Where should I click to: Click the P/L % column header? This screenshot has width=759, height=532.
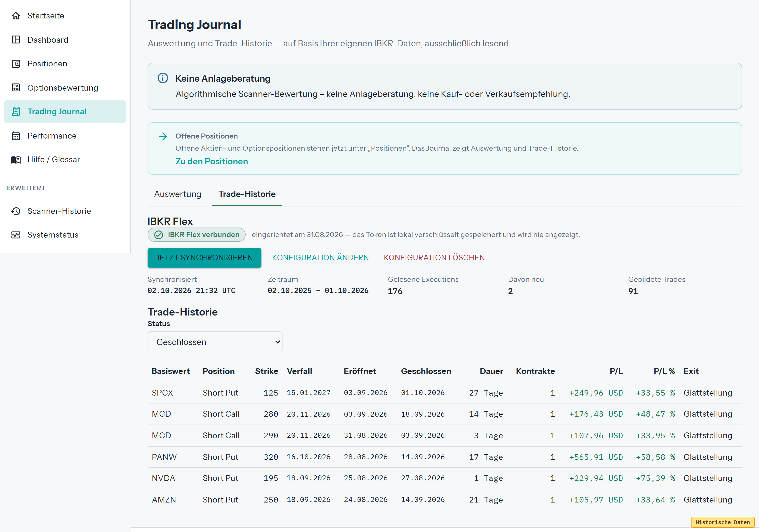[664, 371]
